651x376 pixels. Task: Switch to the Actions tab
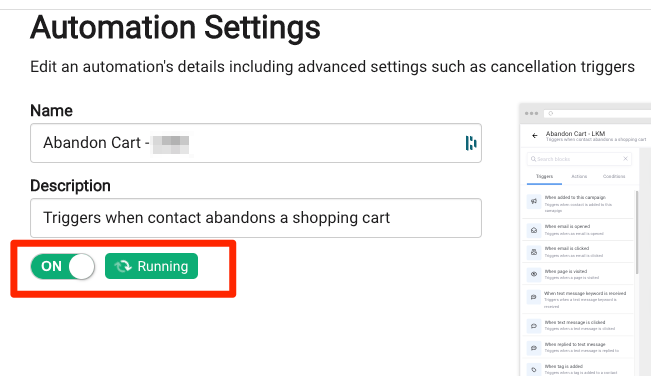(x=579, y=176)
